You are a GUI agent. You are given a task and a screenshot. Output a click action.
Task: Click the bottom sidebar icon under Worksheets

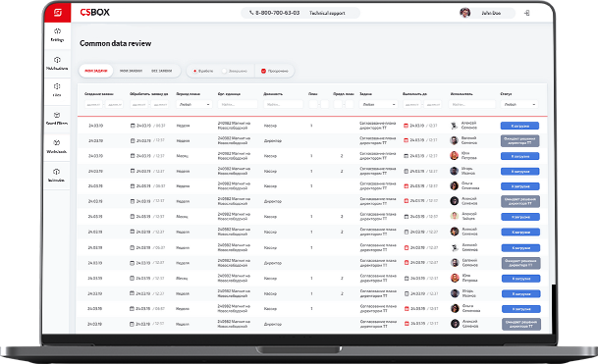point(56,175)
